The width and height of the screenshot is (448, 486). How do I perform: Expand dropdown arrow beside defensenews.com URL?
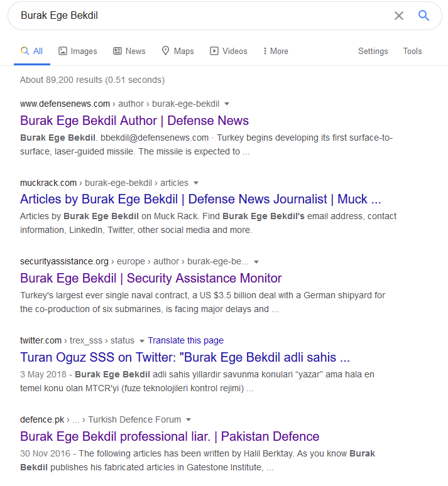(227, 104)
